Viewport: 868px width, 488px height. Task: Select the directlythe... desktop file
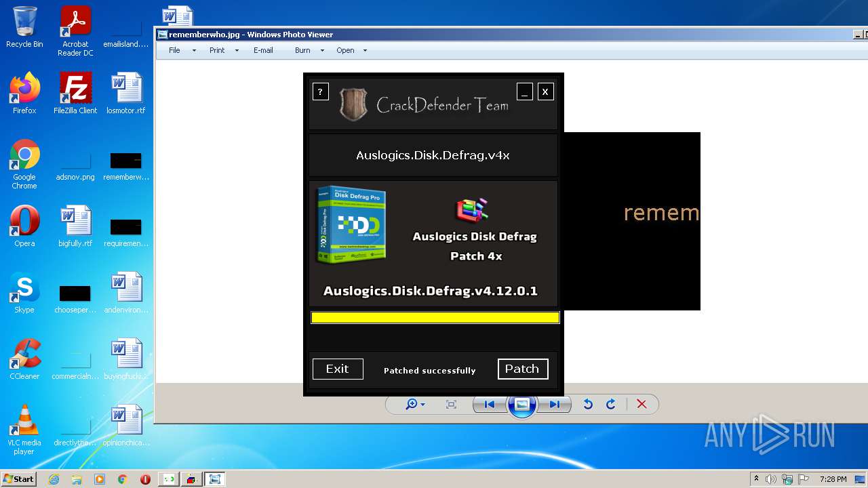(75, 431)
